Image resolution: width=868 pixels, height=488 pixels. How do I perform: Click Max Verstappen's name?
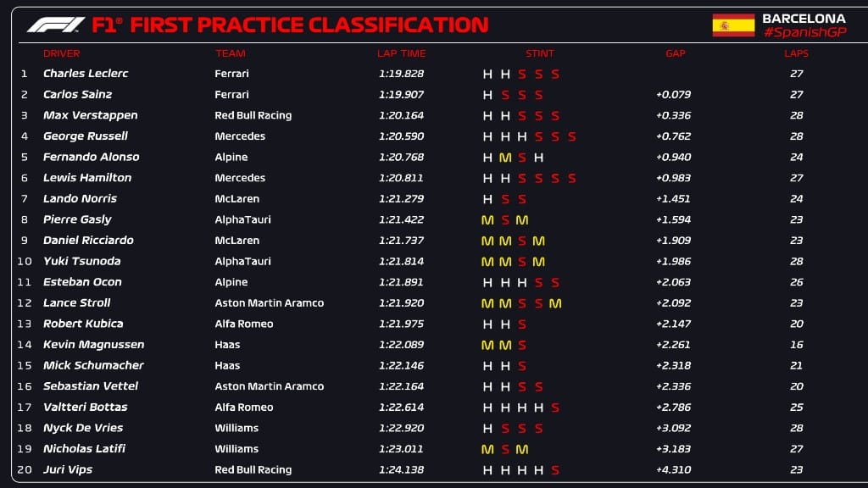[90, 115]
